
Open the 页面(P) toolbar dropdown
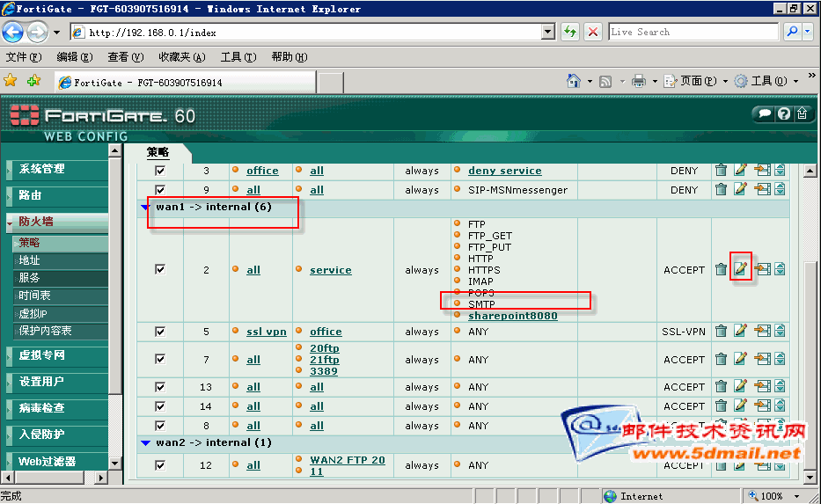pyautogui.click(x=726, y=81)
